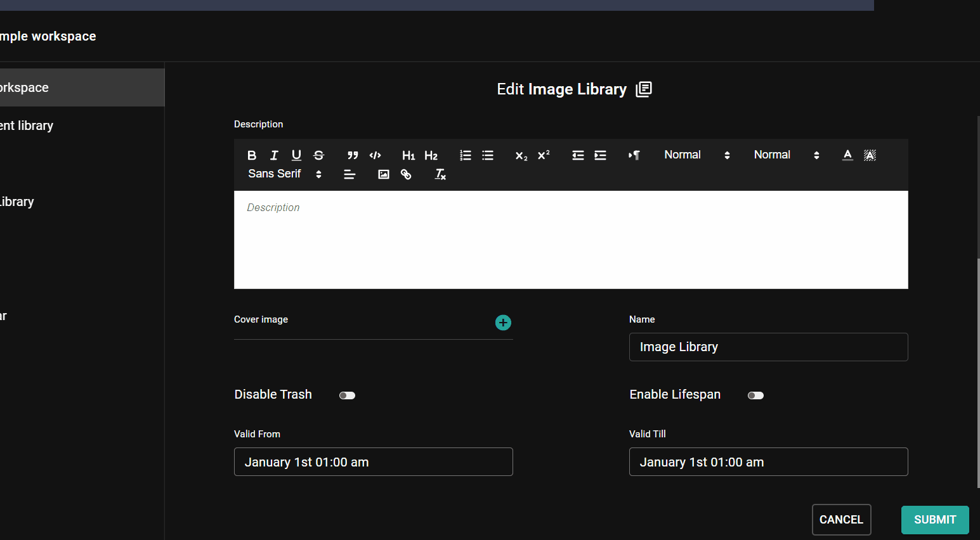Toggle the Enable Lifespan switch
The width and height of the screenshot is (980, 540).
pyautogui.click(x=755, y=395)
